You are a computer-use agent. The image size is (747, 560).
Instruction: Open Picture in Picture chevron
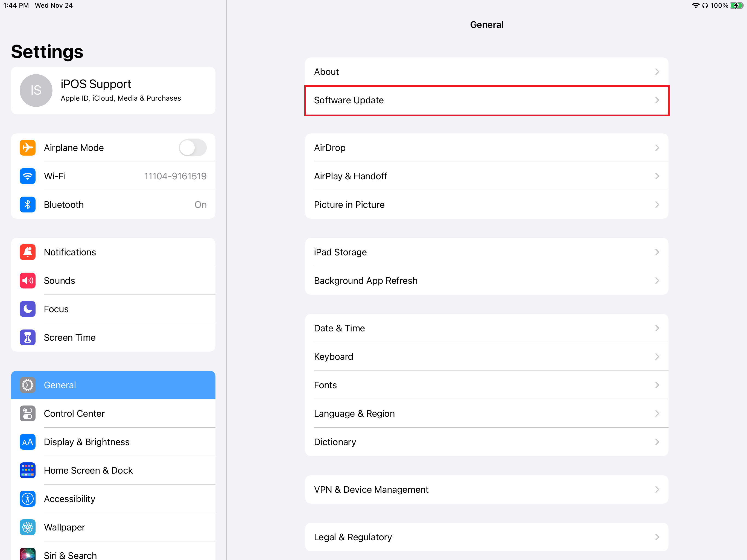click(x=657, y=204)
